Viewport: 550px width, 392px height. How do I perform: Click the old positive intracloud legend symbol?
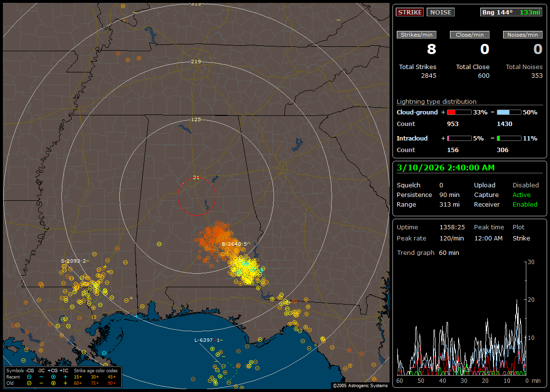(65, 383)
